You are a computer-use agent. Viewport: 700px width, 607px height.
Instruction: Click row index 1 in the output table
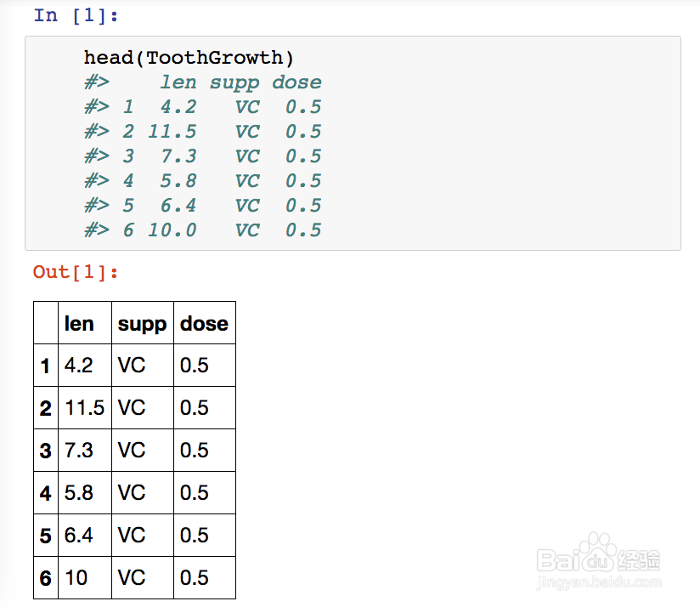(46, 366)
